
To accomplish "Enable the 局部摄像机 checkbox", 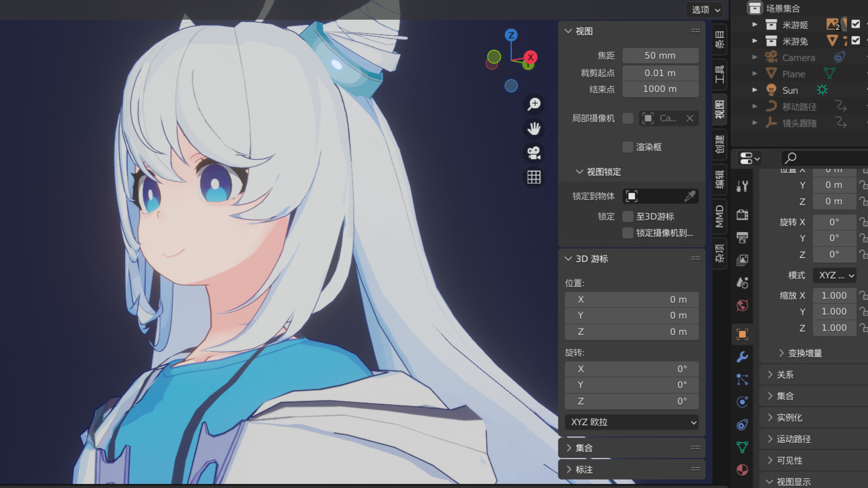I will click(x=628, y=118).
